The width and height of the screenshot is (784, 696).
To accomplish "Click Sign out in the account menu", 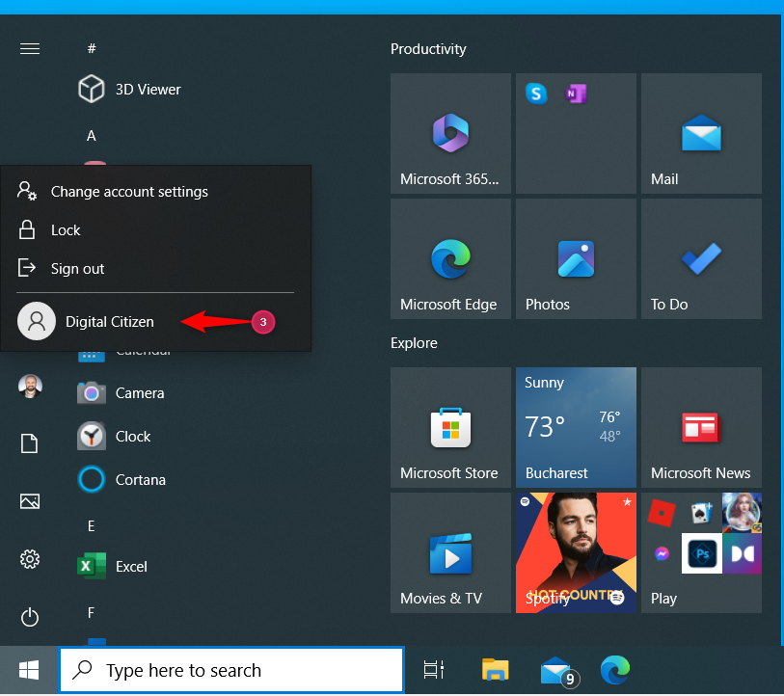I will [155, 269].
